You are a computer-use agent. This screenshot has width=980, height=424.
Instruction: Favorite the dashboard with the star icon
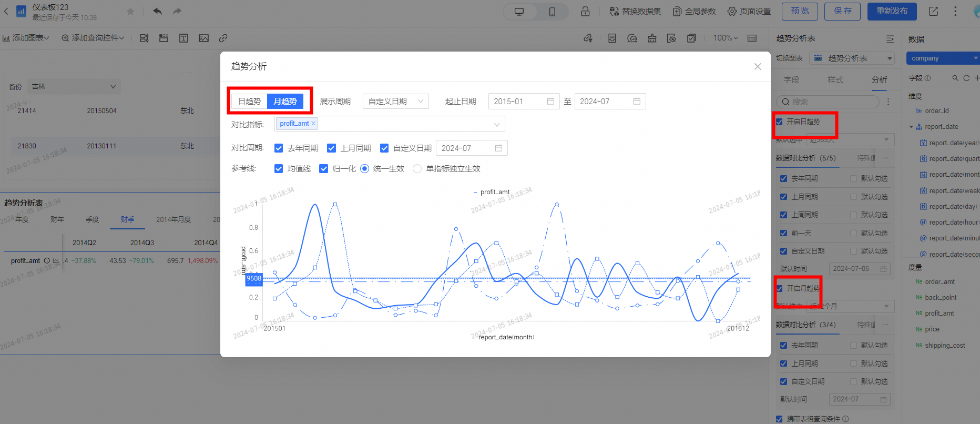coord(130,11)
